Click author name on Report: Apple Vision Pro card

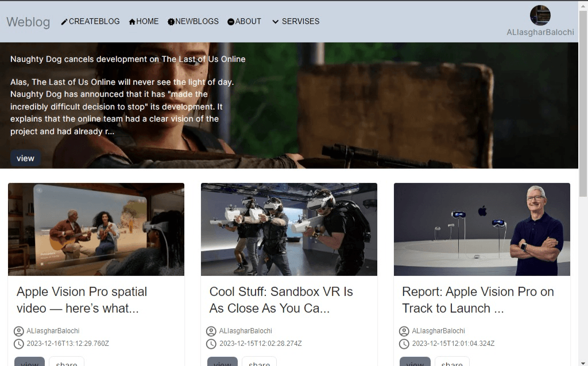click(438, 331)
